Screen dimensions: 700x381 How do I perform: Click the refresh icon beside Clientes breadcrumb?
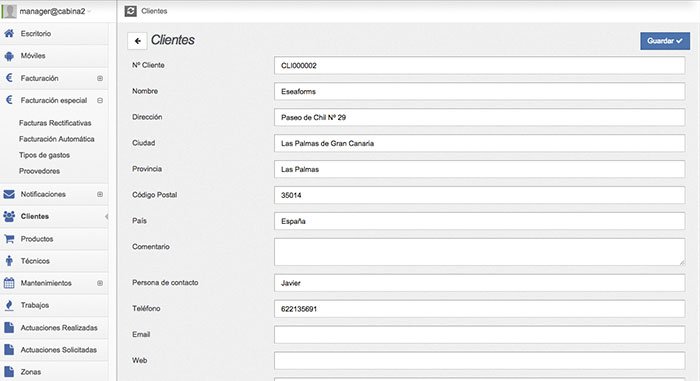pos(130,11)
